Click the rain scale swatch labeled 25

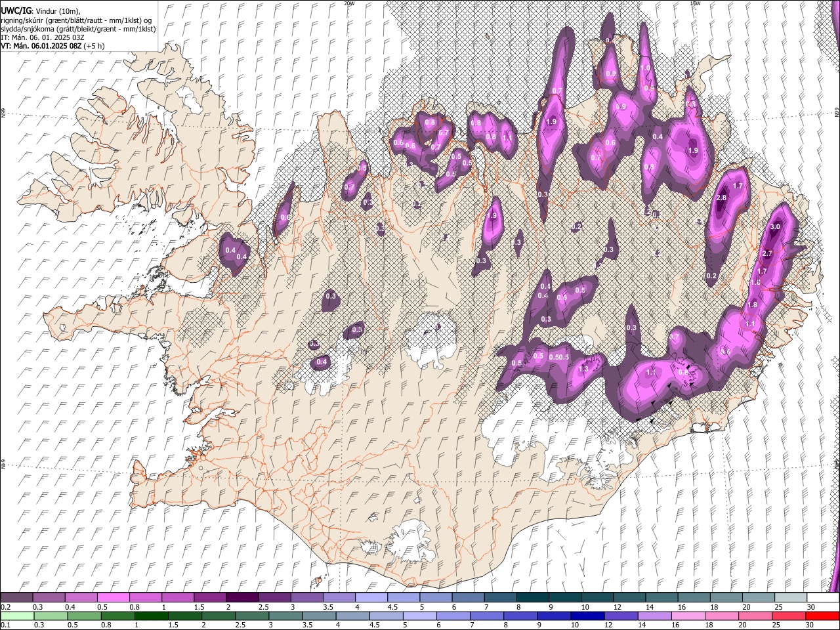[790, 616]
